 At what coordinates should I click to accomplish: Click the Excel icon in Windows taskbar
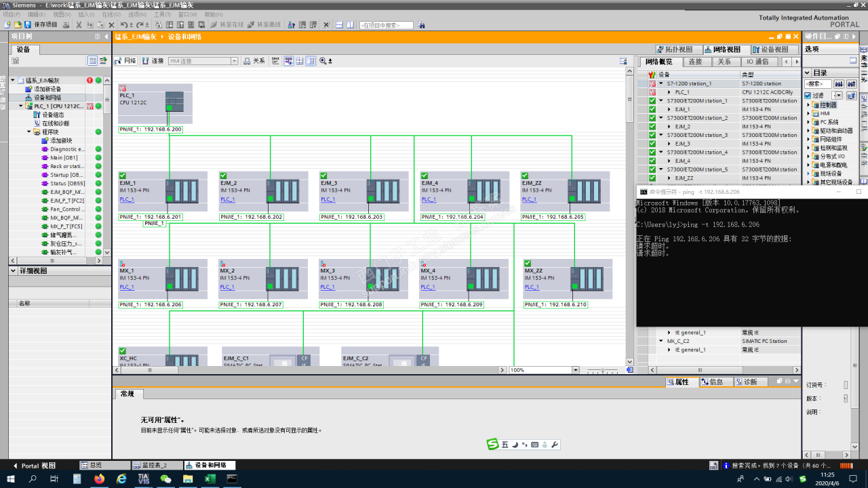click(210, 479)
